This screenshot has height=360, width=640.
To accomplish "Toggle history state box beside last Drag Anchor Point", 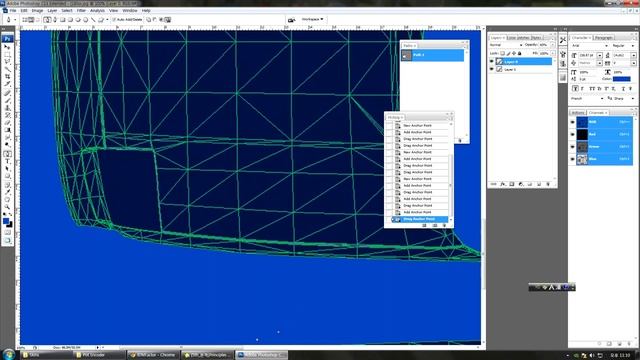I will (x=389, y=219).
